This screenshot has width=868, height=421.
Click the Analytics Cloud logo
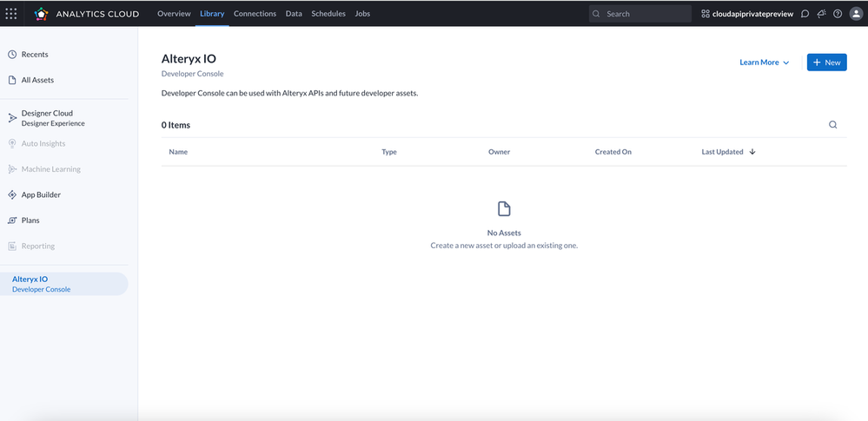[x=41, y=14]
